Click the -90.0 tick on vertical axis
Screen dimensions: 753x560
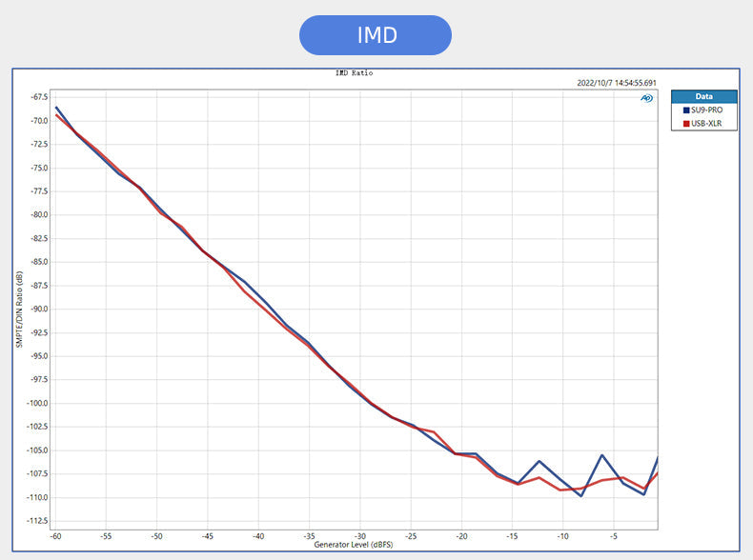click(39, 309)
